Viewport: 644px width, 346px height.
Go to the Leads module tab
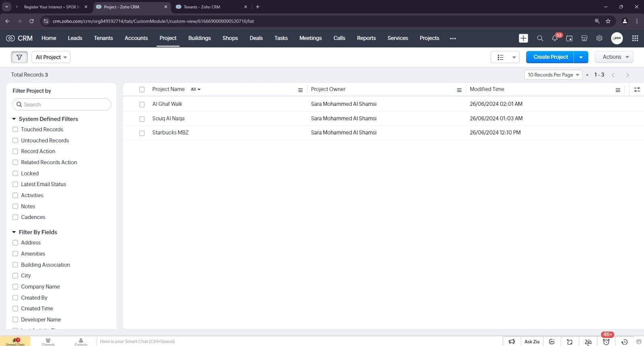[x=75, y=38]
